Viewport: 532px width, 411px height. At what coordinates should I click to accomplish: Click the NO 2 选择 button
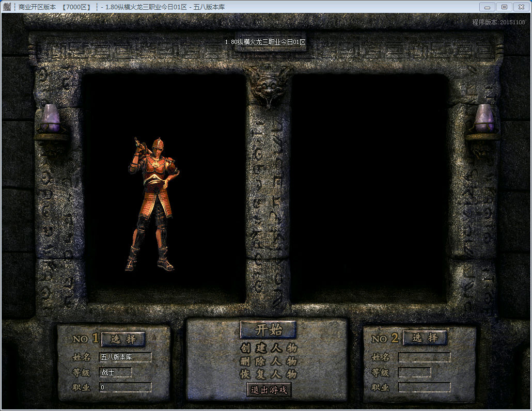(x=425, y=338)
